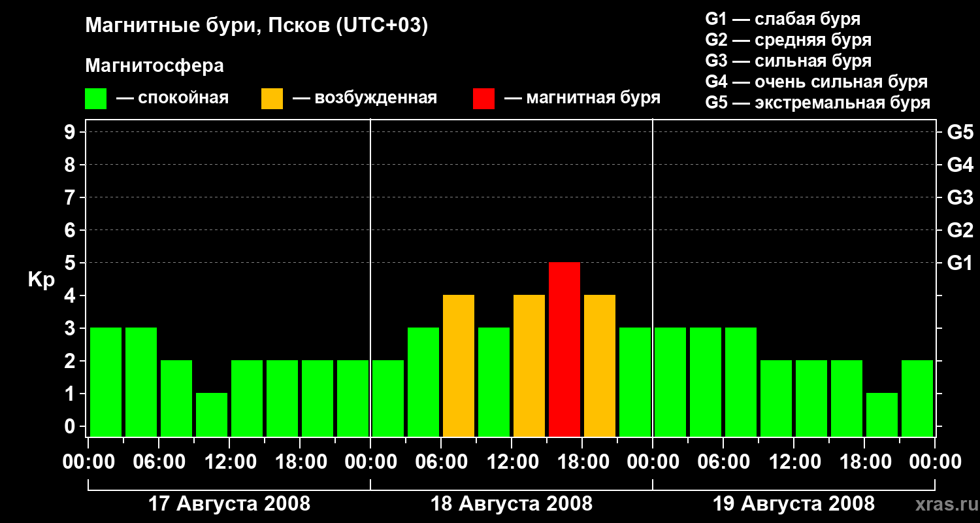Select the orange возбужденная legend swatch
Image resolution: width=980 pixels, height=523 pixels.
272,99
